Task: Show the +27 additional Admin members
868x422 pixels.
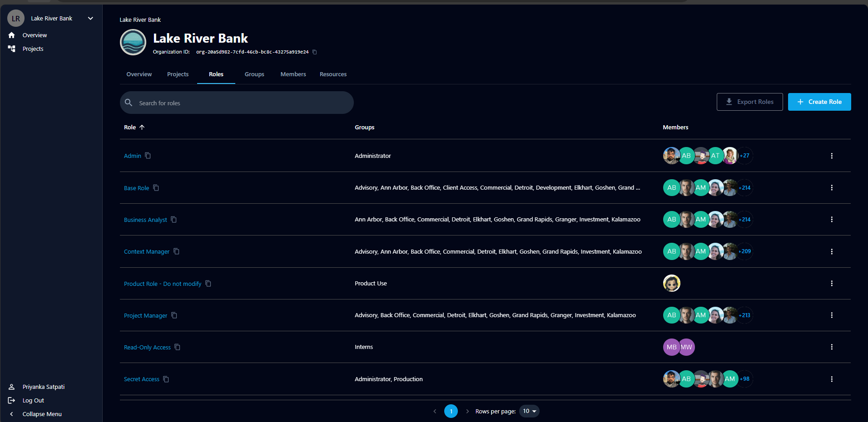Action: (x=744, y=156)
